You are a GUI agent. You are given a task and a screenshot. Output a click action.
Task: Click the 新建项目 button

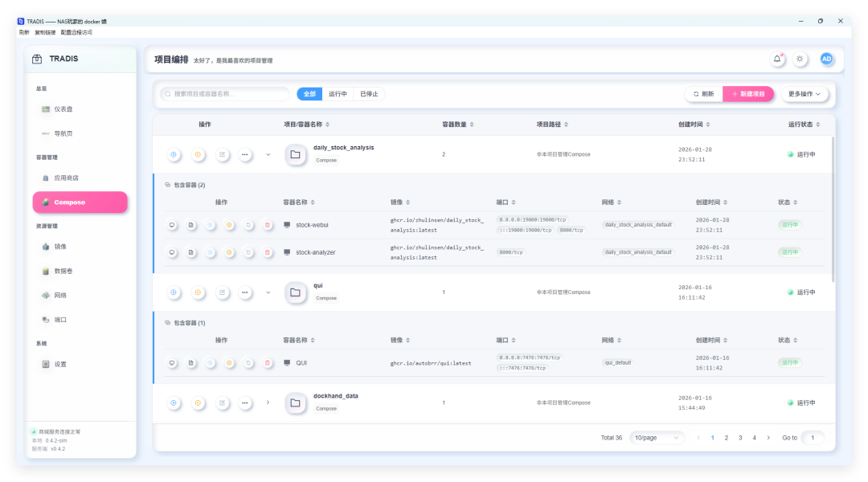748,94
